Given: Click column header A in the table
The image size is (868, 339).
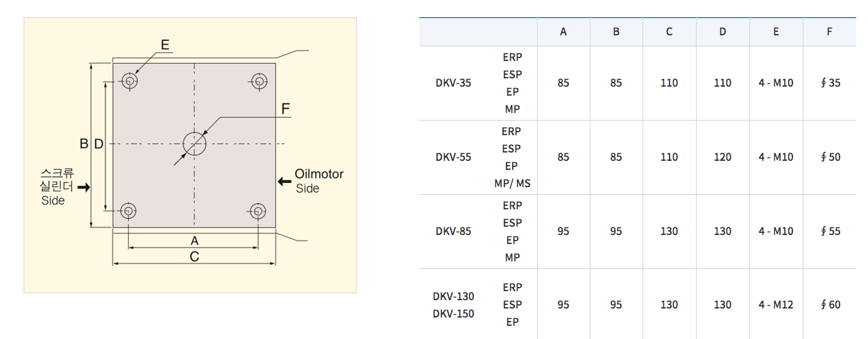Looking at the screenshot, I should [x=563, y=32].
